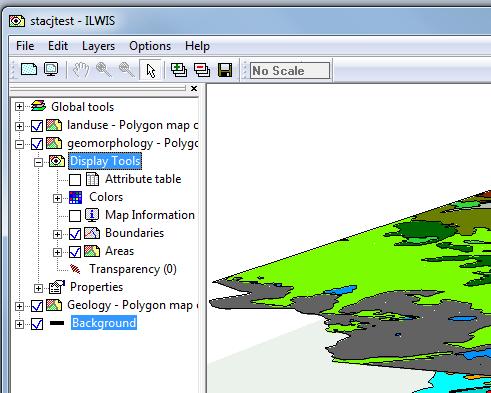Uncheck the Boundaries checkbox
Image resolution: width=491 pixels, height=393 pixels.
(x=75, y=234)
